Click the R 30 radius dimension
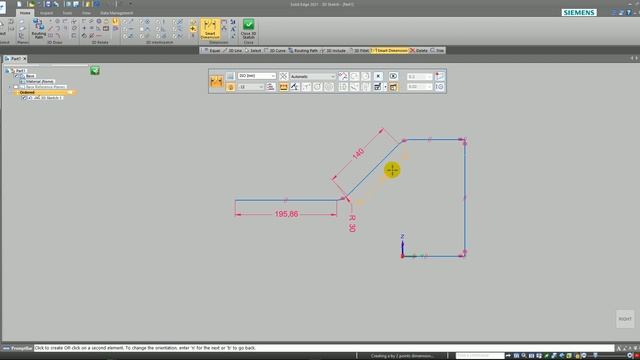 [x=352, y=224]
